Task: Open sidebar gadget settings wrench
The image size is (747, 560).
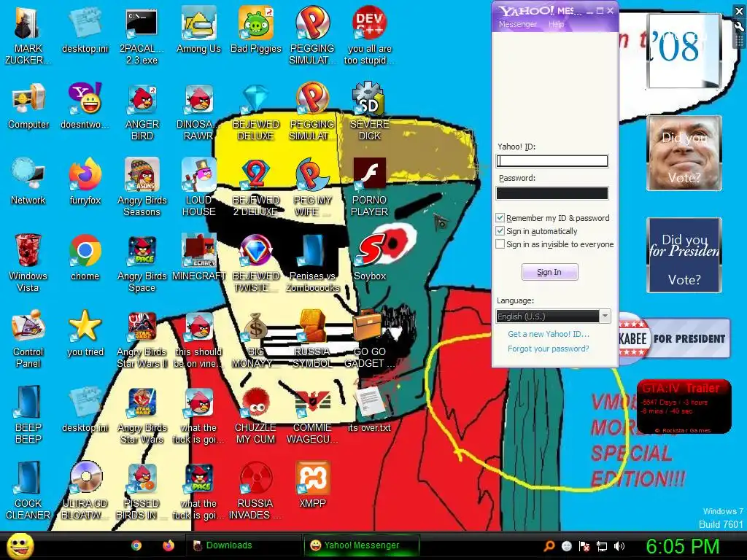Action: 740,27
